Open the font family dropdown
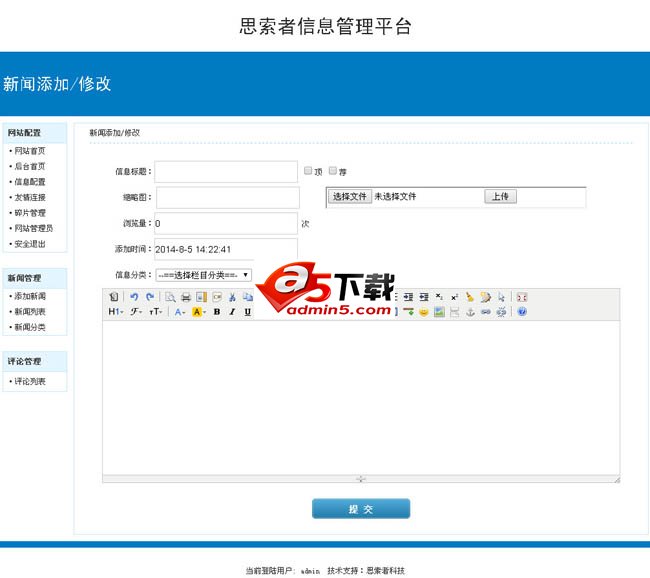This screenshot has width=650, height=578. (x=136, y=312)
